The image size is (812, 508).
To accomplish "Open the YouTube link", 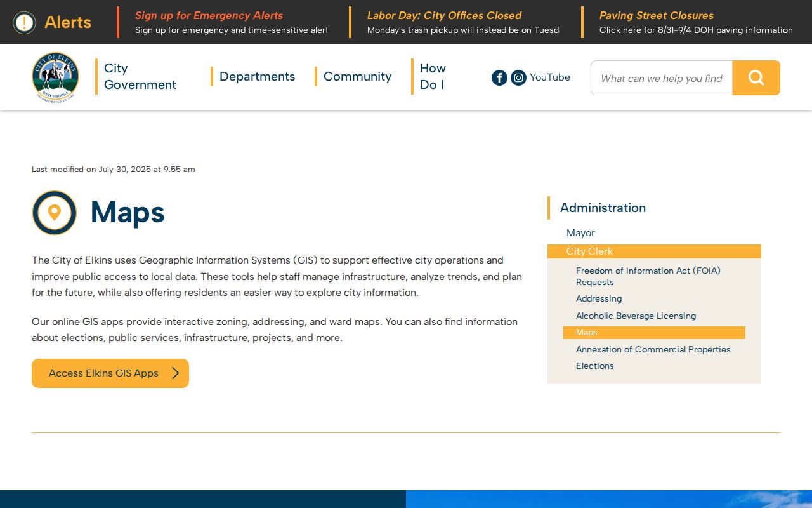I will 550,77.
